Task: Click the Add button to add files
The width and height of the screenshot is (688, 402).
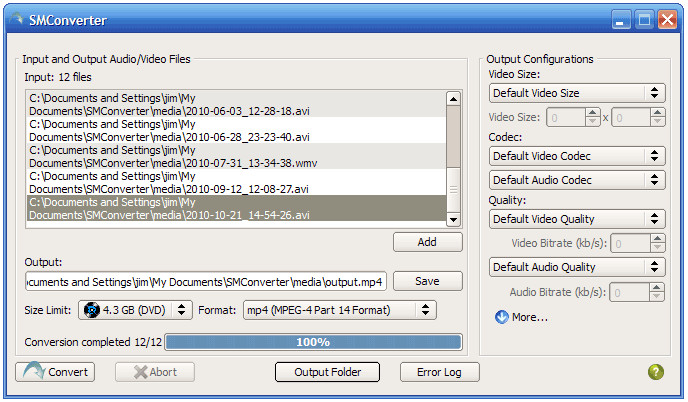Action: 427,242
